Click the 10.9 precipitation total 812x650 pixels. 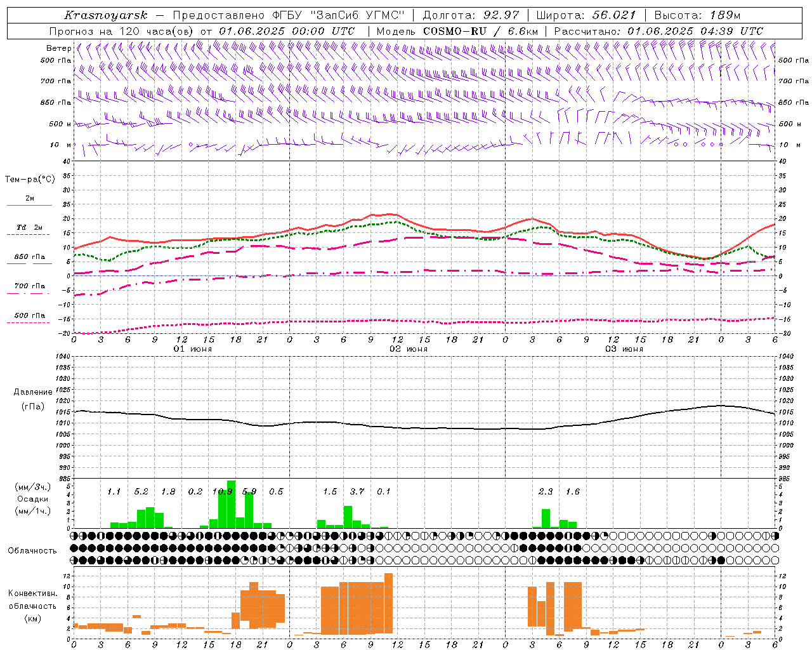click(222, 492)
